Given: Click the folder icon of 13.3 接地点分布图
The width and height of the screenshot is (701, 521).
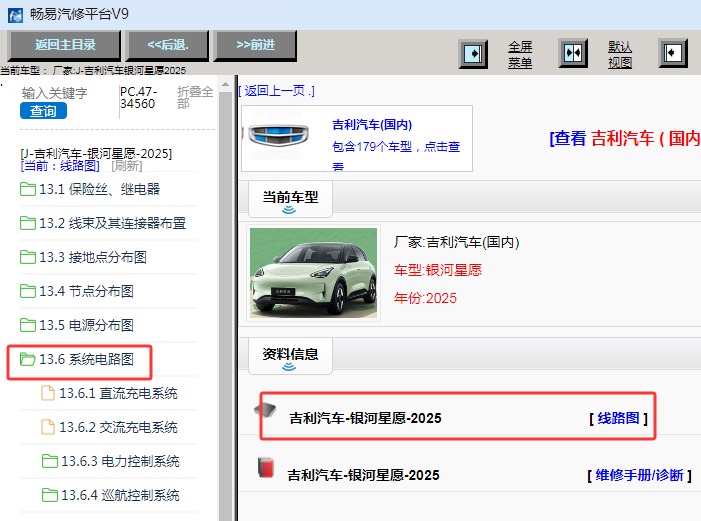Looking at the screenshot, I should [x=28, y=257].
